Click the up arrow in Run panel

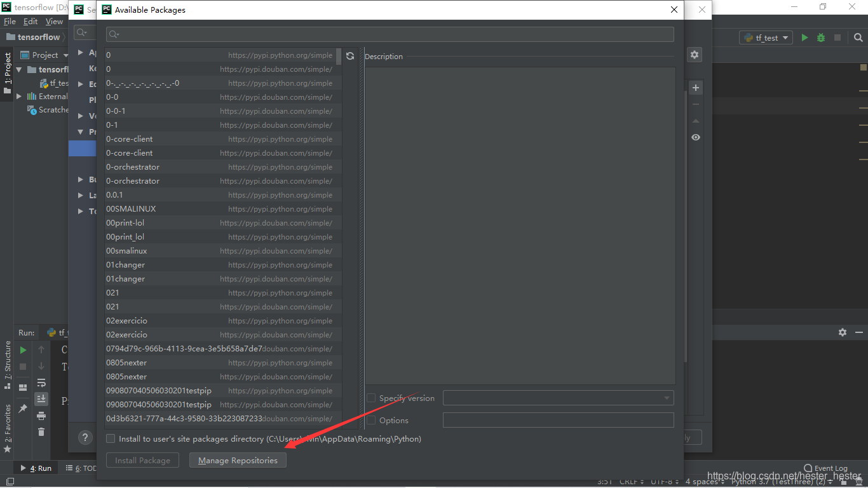point(41,349)
